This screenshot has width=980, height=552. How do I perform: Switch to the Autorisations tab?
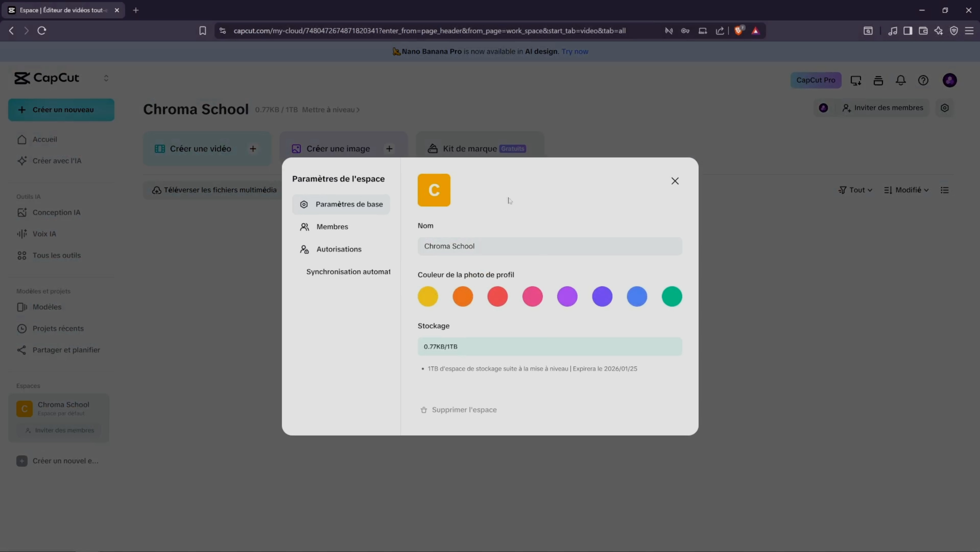(339, 249)
